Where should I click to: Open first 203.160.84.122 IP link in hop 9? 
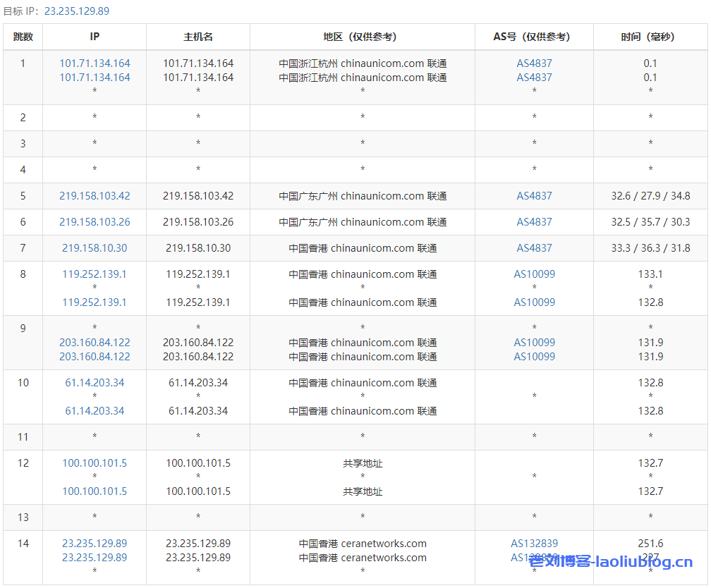pos(95,343)
